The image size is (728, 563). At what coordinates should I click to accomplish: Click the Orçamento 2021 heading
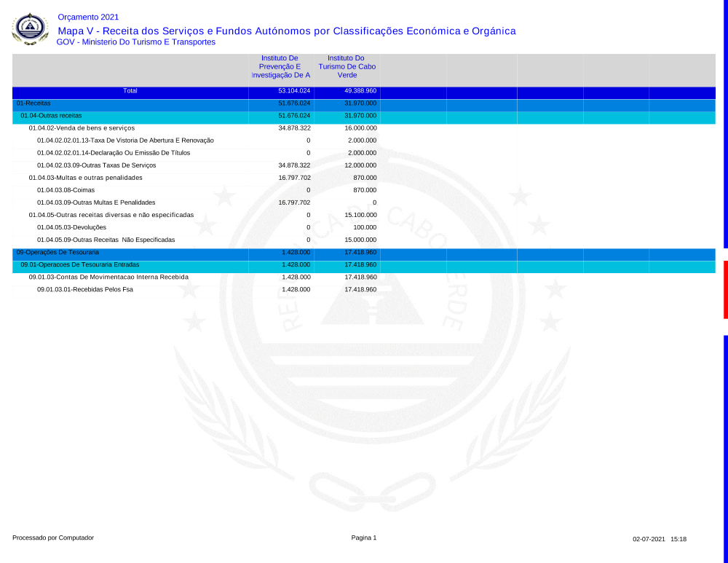point(87,17)
